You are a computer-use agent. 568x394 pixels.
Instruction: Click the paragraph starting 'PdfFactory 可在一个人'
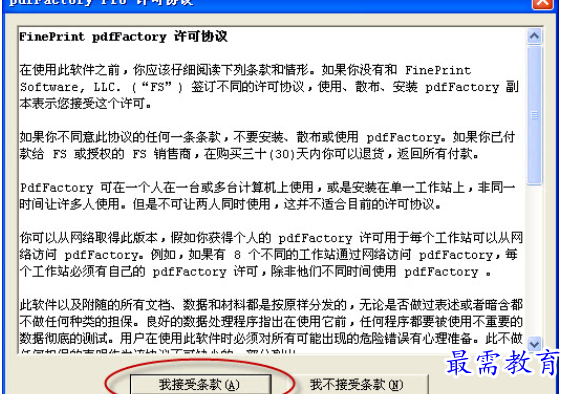click(x=267, y=196)
